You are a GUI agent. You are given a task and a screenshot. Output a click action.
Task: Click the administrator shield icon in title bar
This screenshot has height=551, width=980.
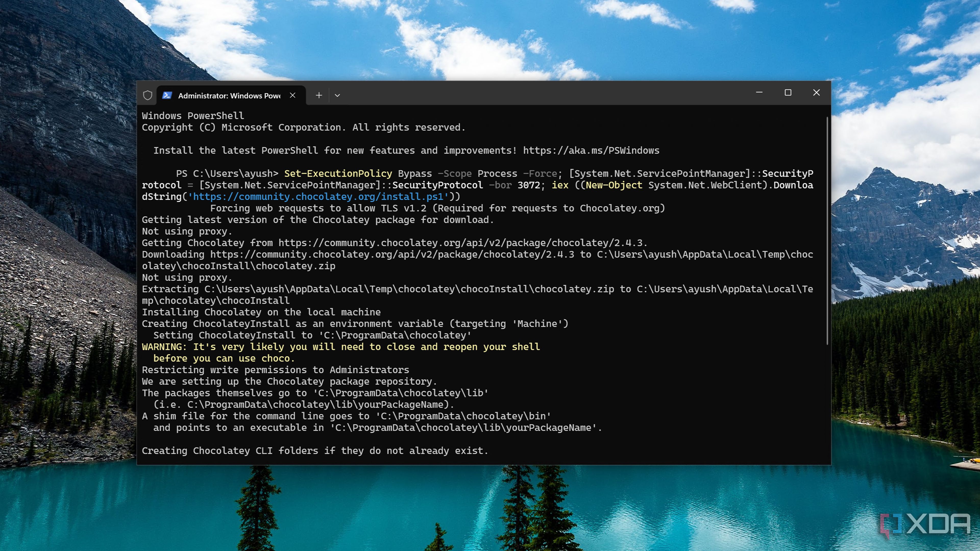(148, 95)
